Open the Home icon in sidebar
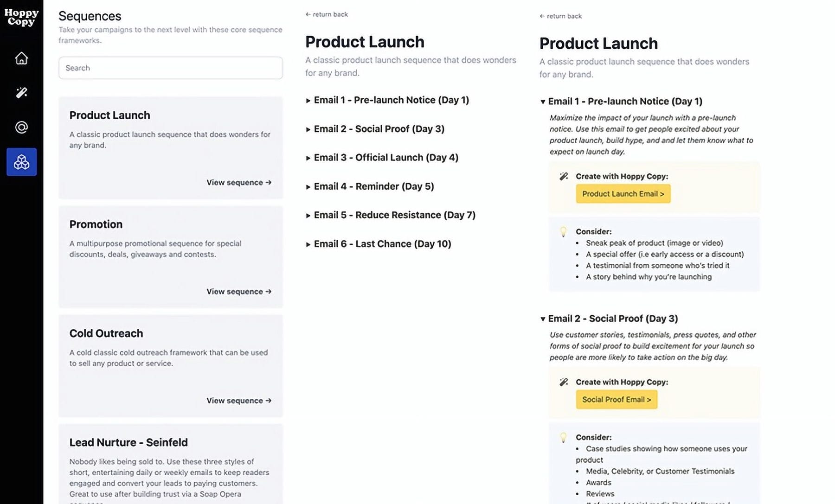The height and width of the screenshot is (504, 835). [21, 58]
